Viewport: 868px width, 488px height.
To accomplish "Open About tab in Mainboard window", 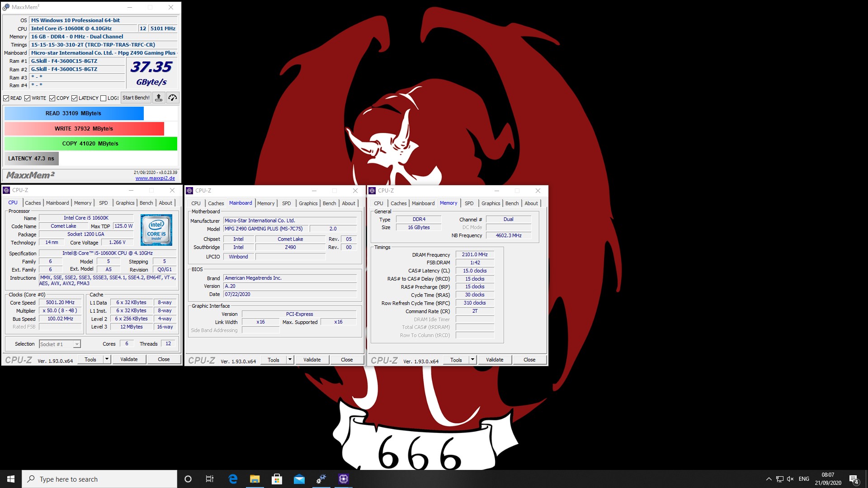I will coord(349,203).
